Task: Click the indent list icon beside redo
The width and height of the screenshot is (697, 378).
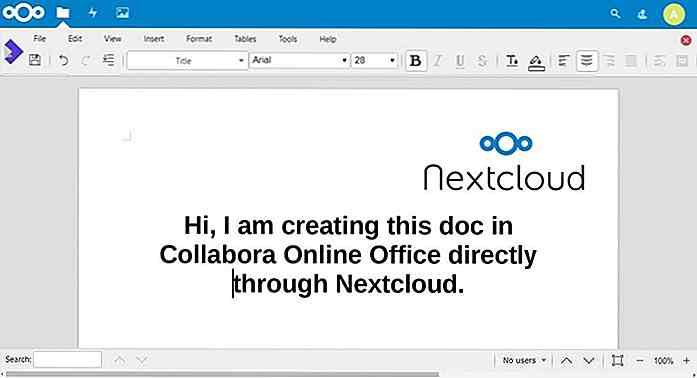Action: [108, 60]
